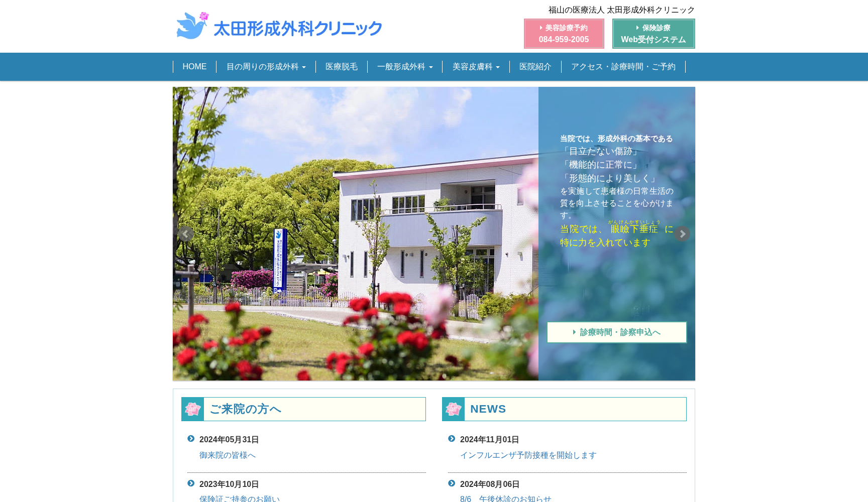Image resolution: width=868 pixels, height=502 pixels.
Task: Open the 医院紹介 page from navigation
Action: coord(535,67)
